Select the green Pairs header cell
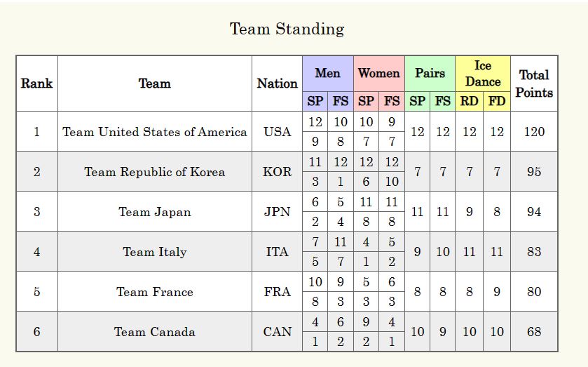This screenshot has width=588, height=367. click(x=430, y=73)
